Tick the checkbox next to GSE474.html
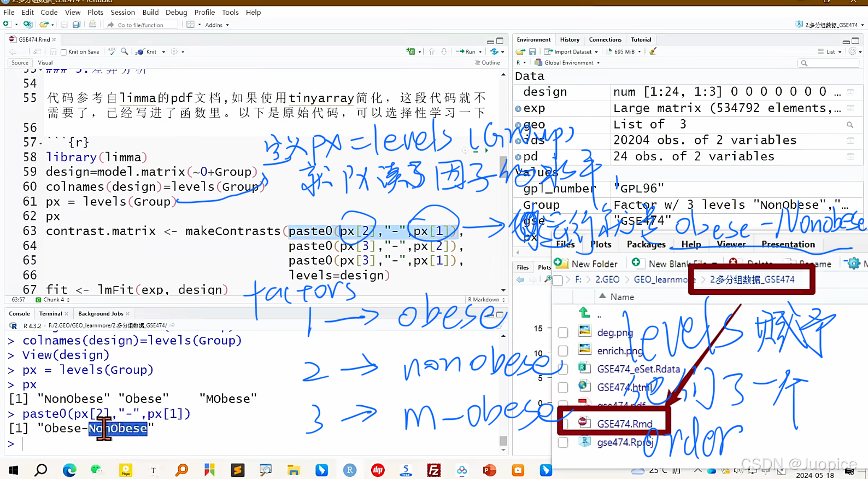The width and height of the screenshot is (868, 479). click(563, 387)
